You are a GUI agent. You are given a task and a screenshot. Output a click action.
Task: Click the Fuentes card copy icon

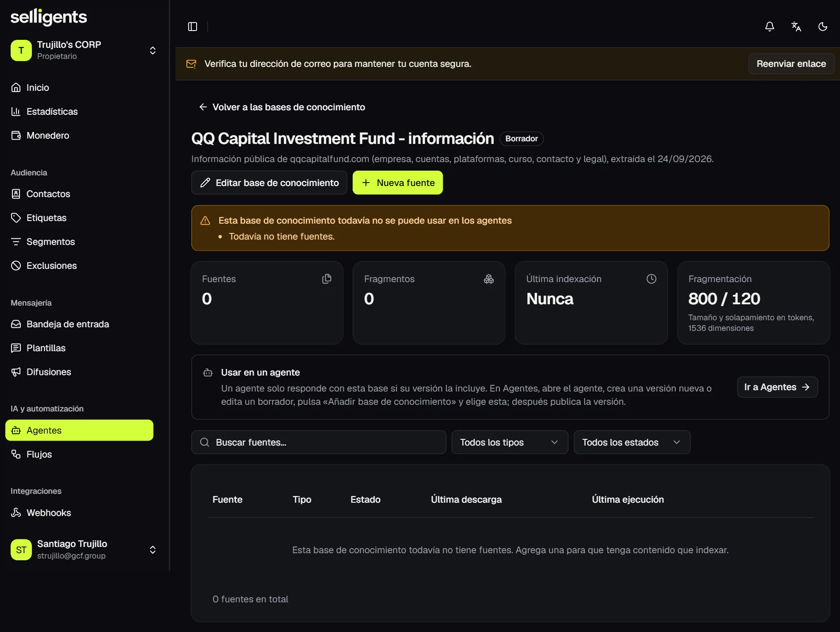[x=327, y=279]
